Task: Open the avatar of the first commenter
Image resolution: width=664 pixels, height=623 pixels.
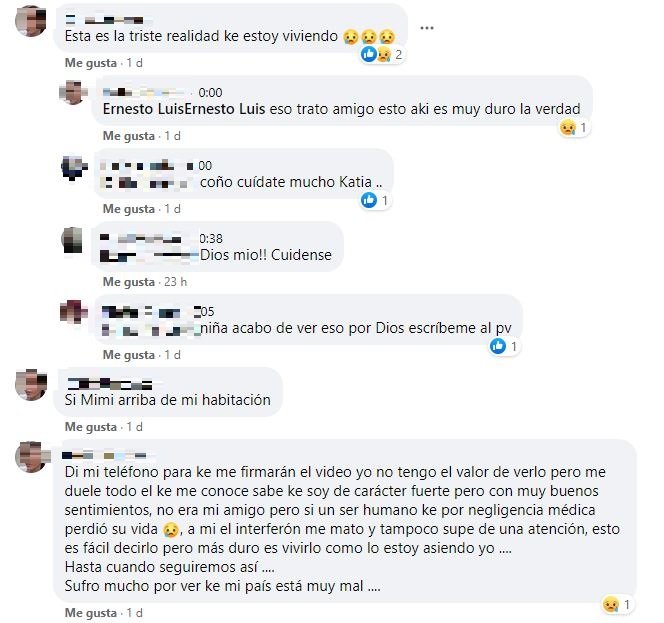Action: coord(30,21)
